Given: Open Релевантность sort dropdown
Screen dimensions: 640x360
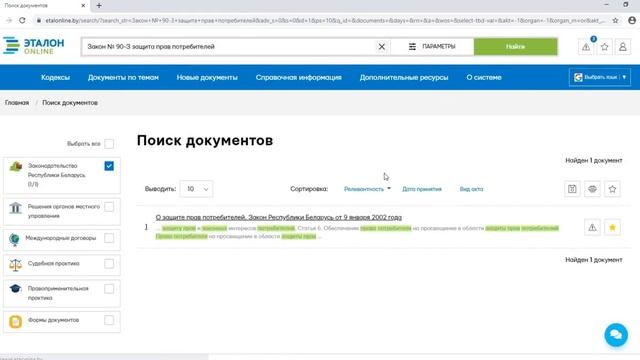Looking at the screenshot, I should pyautogui.click(x=367, y=189).
